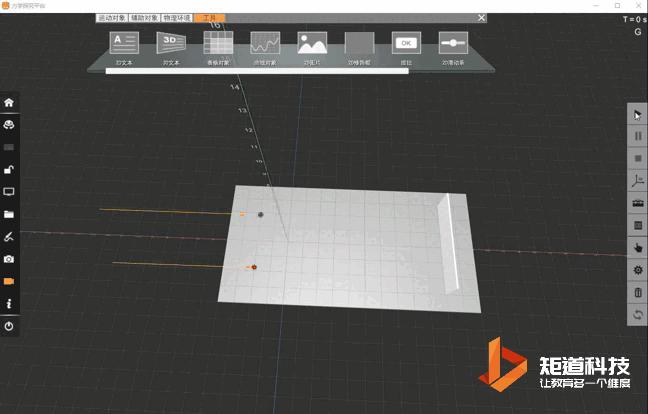Open the monitor display icon

(9, 192)
